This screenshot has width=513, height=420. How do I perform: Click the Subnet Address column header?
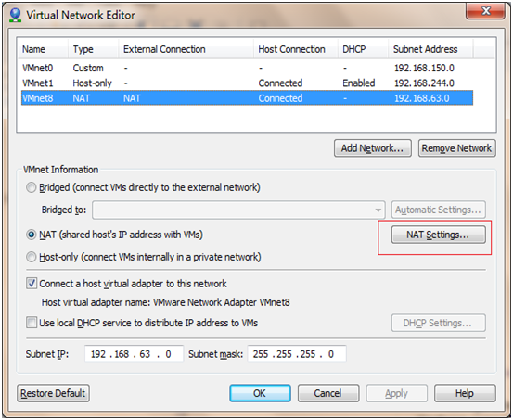point(430,49)
